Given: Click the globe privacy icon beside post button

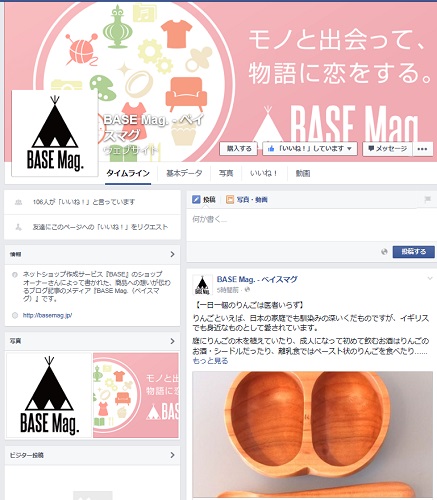Looking at the screenshot, I should pyautogui.click(x=384, y=252).
